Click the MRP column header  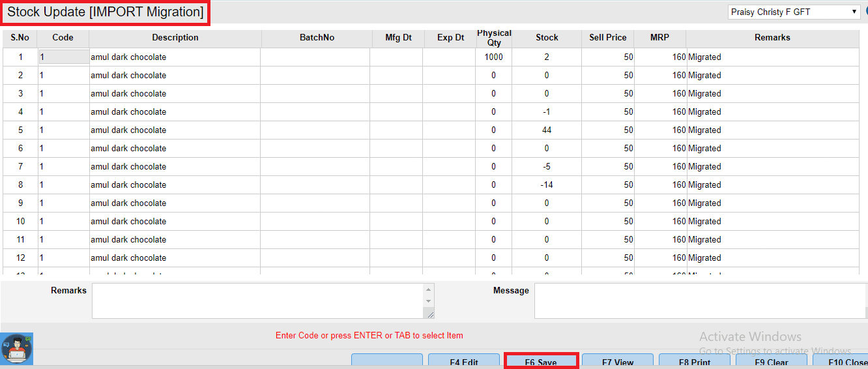(659, 38)
